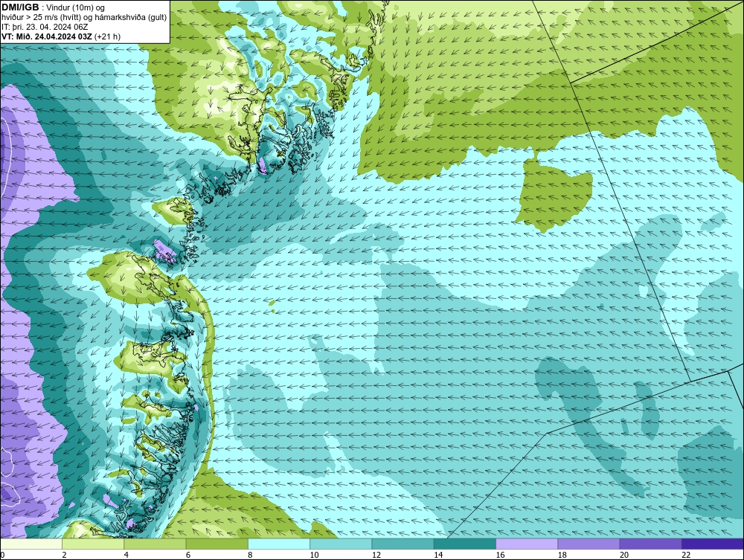This screenshot has height=560, width=744.
Task: Click the legend value '16'
Action: tap(500, 555)
